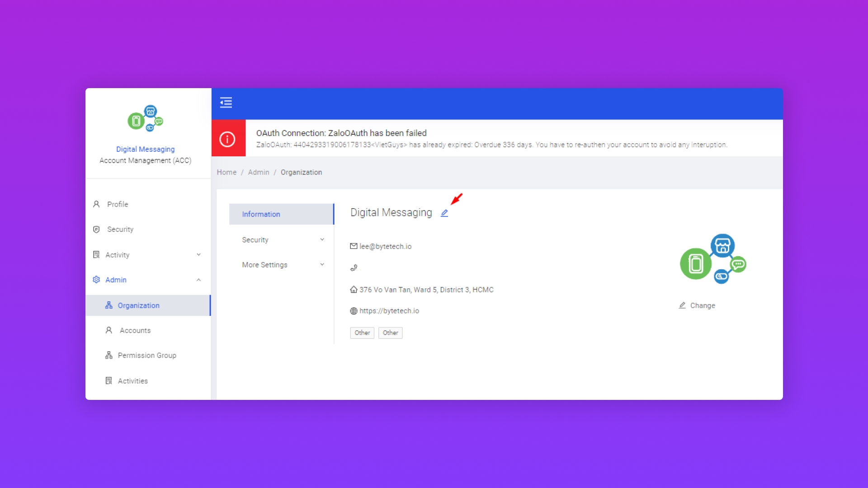
Task: Expand the More Settings dropdown
Action: 322,265
